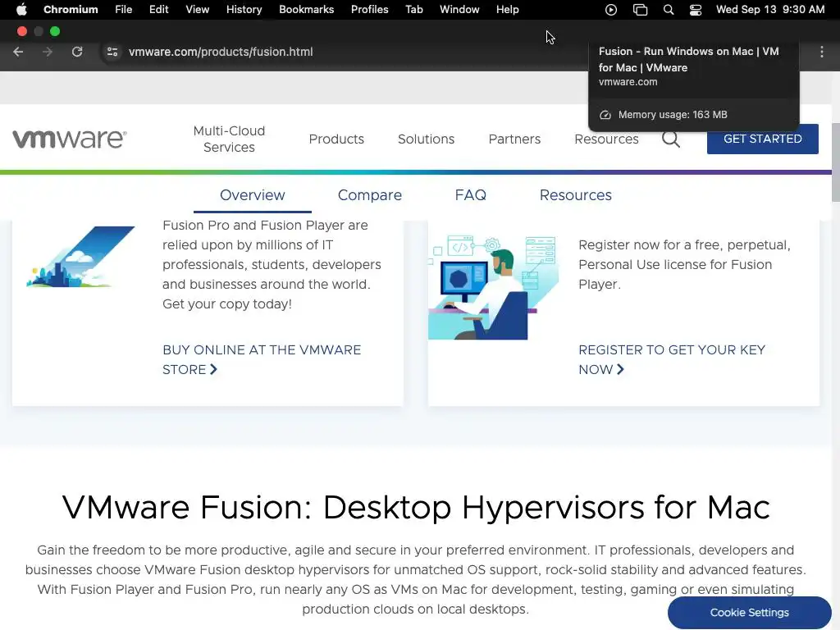Screen dimensions: 840x630
Task: Open the Apple menu
Action: coord(21,9)
